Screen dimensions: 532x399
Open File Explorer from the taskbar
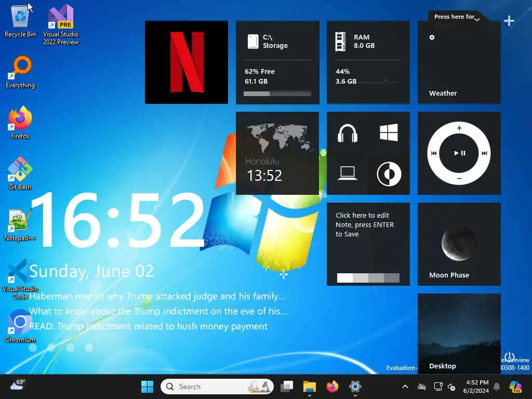click(310, 387)
